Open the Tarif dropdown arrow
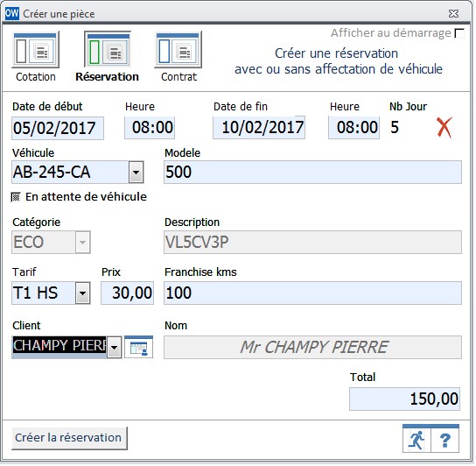This screenshot has width=476, height=466. point(83,293)
